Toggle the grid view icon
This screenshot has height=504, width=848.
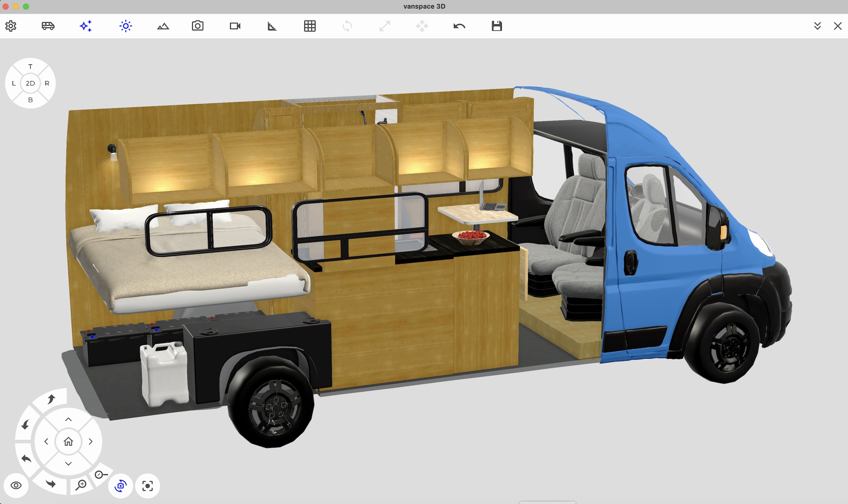pos(310,26)
